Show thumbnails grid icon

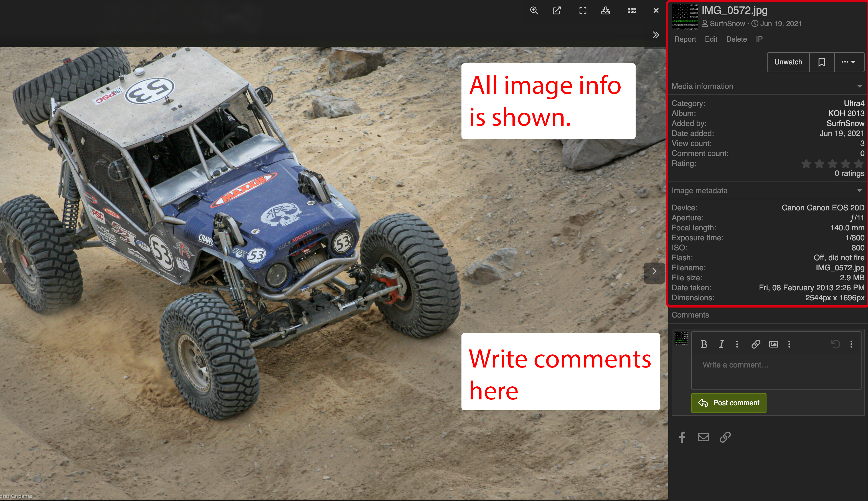[x=631, y=10]
